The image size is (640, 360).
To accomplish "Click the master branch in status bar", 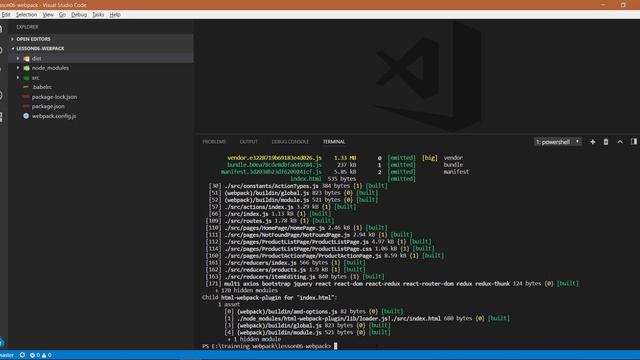I will pos(7,355).
